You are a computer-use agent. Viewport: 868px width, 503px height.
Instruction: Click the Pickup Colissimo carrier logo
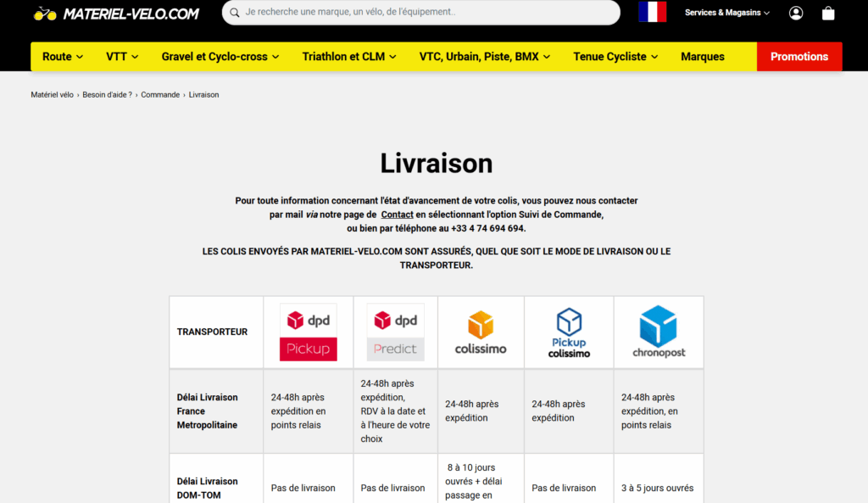click(569, 333)
